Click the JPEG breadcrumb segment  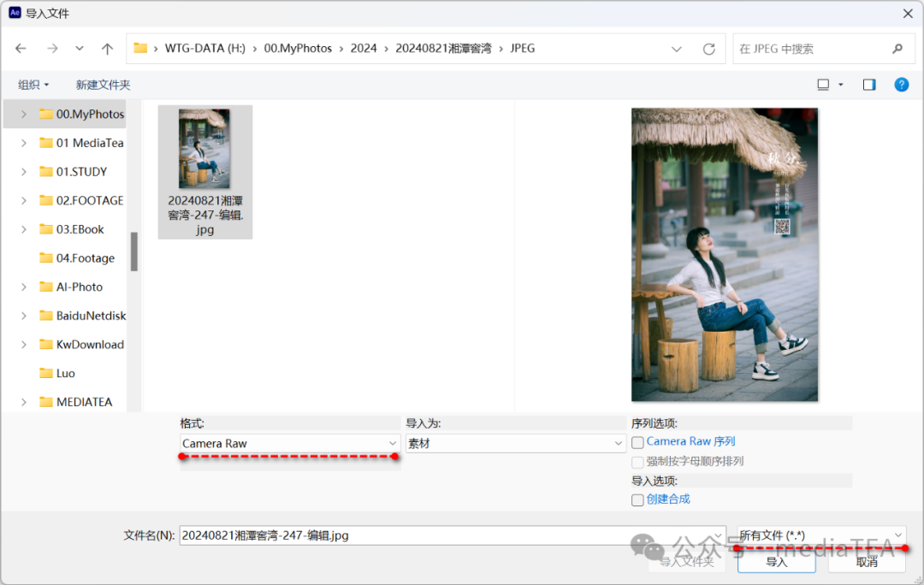point(522,48)
